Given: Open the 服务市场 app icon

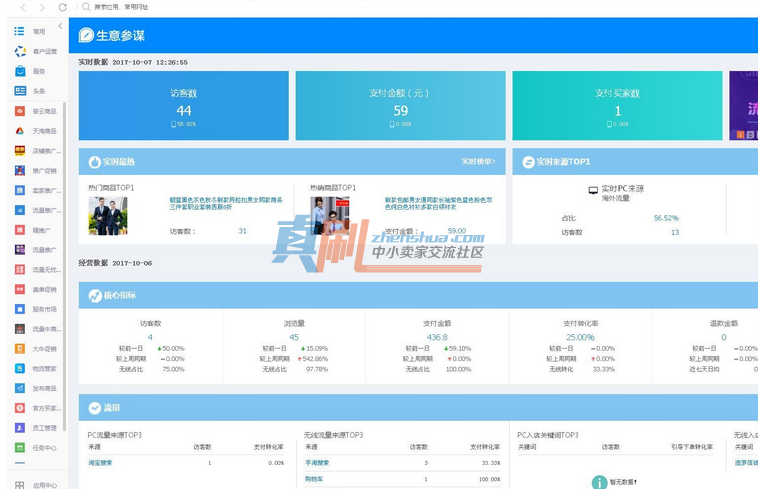Looking at the screenshot, I should tap(20, 309).
